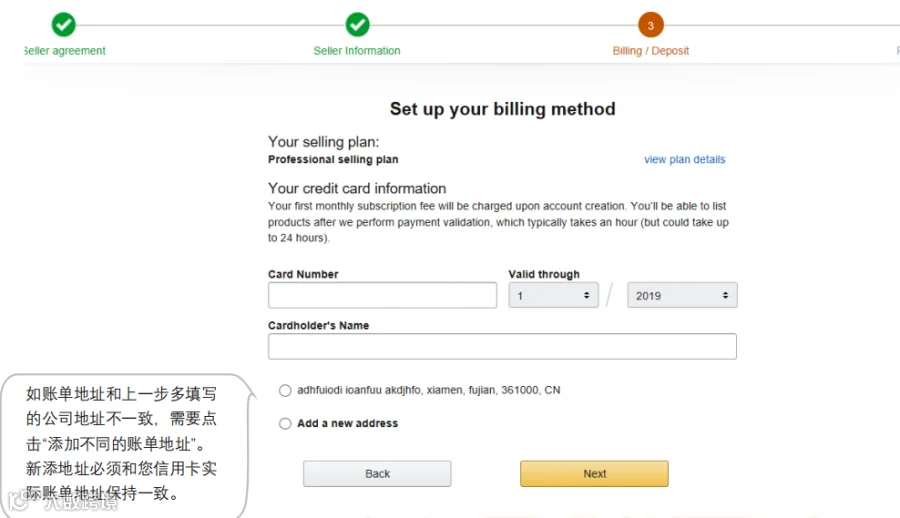Viewport: 900px width, 518px height.
Task: Open the expiration month dropdown
Action: click(553, 295)
